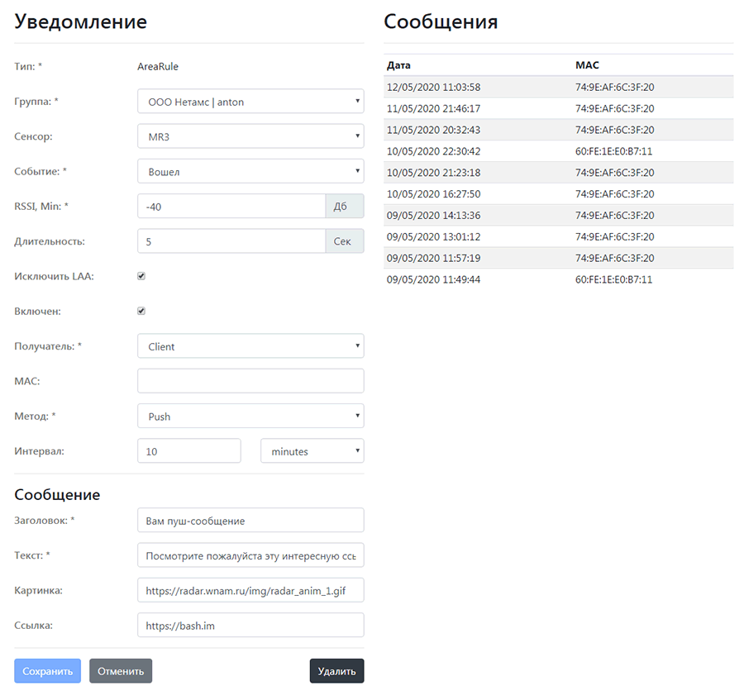Click the Сохранить button

tap(47, 671)
